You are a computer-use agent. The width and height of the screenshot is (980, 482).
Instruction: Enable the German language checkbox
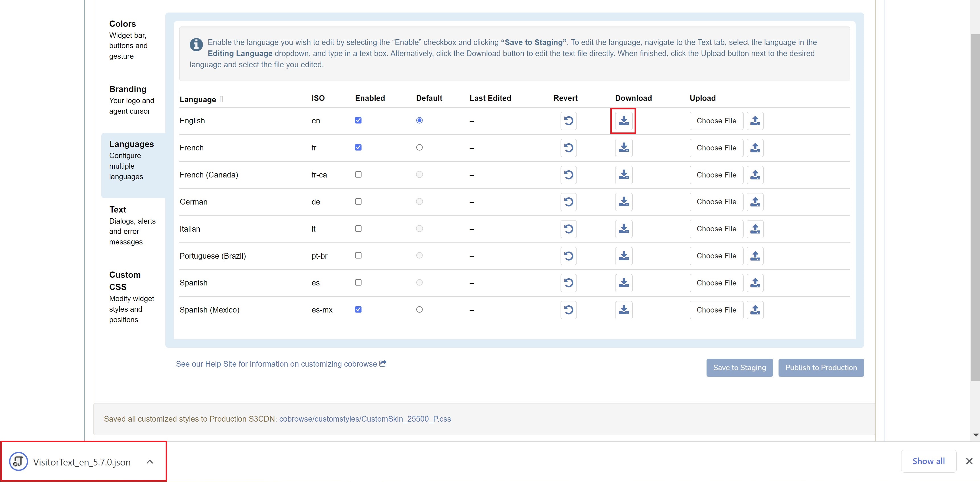(358, 201)
